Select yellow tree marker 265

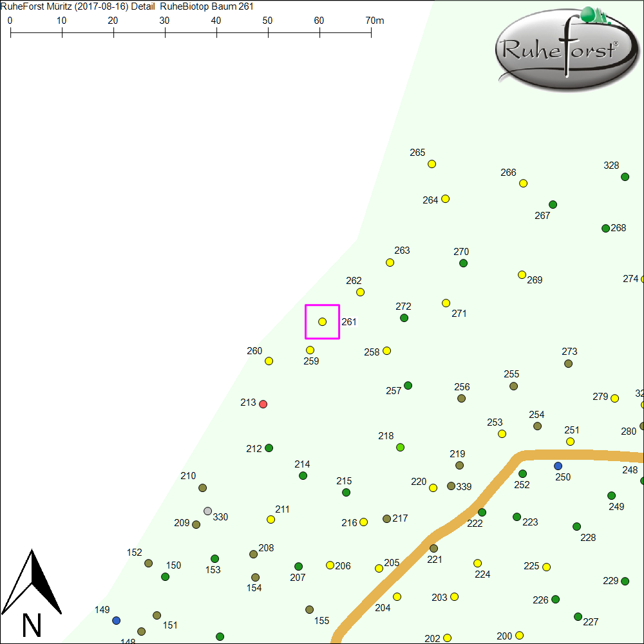[432, 164]
